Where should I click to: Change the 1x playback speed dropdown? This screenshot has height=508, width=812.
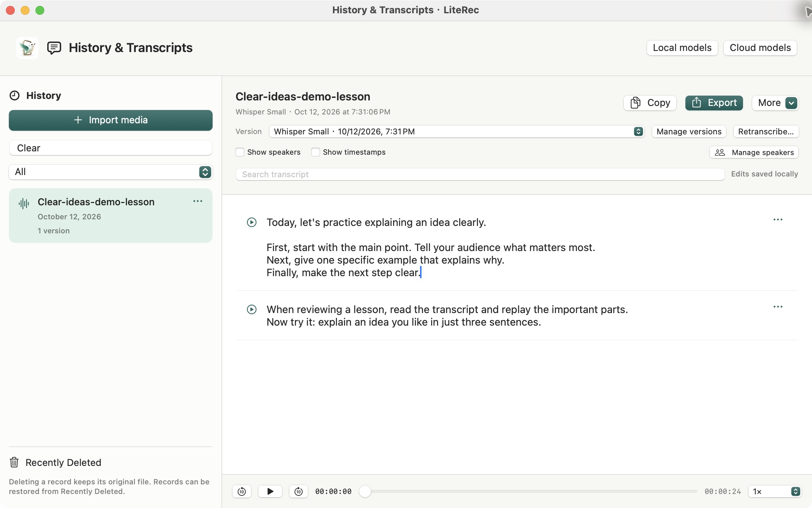pyautogui.click(x=775, y=491)
